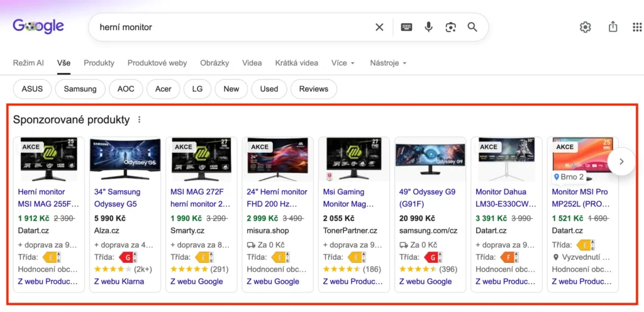This screenshot has width=644, height=312.
Task: Click the Brno 2 location pin badge
Action: (x=569, y=177)
